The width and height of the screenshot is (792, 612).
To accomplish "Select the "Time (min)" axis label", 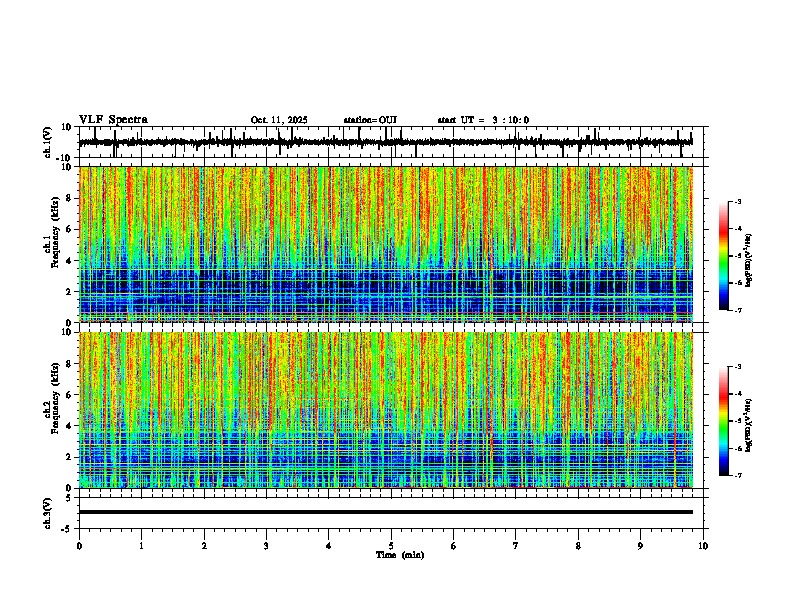I will (x=400, y=555).
